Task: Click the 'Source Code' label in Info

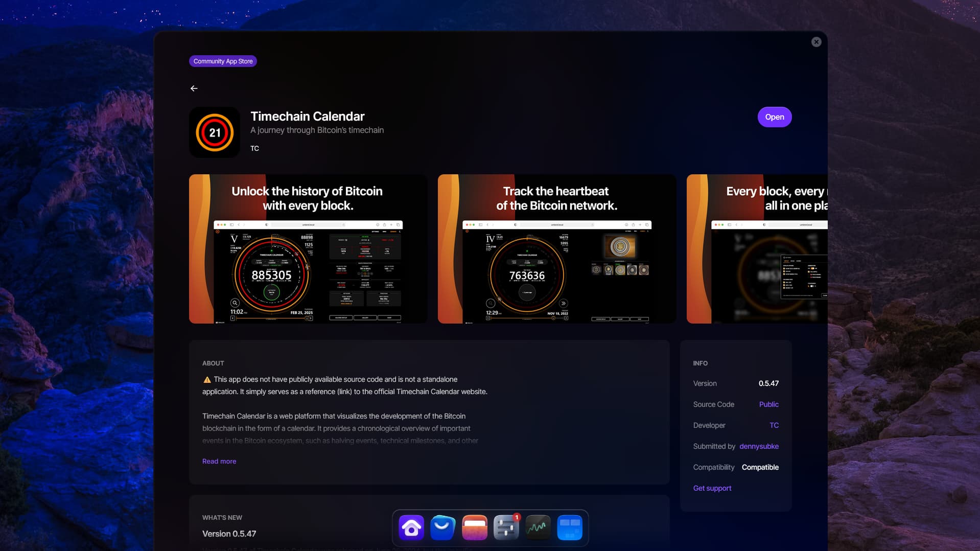Action: point(713,404)
